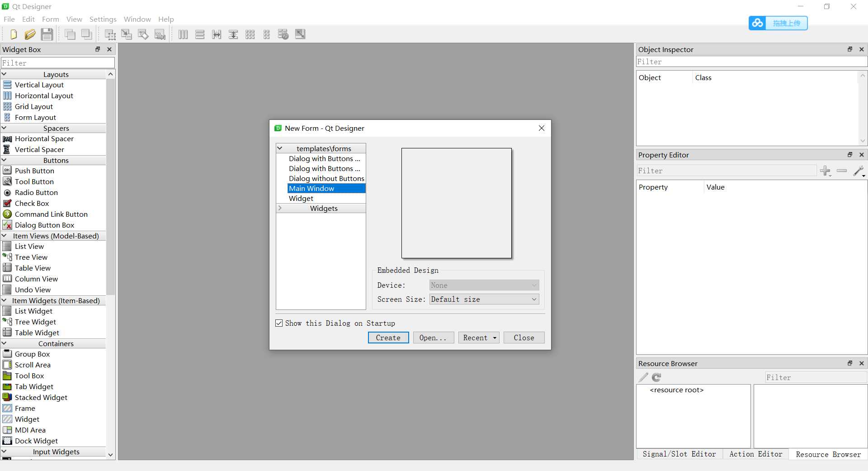Click the Close button in New Form dialog
The height and width of the screenshot is (471, 868).
(524, 338)
